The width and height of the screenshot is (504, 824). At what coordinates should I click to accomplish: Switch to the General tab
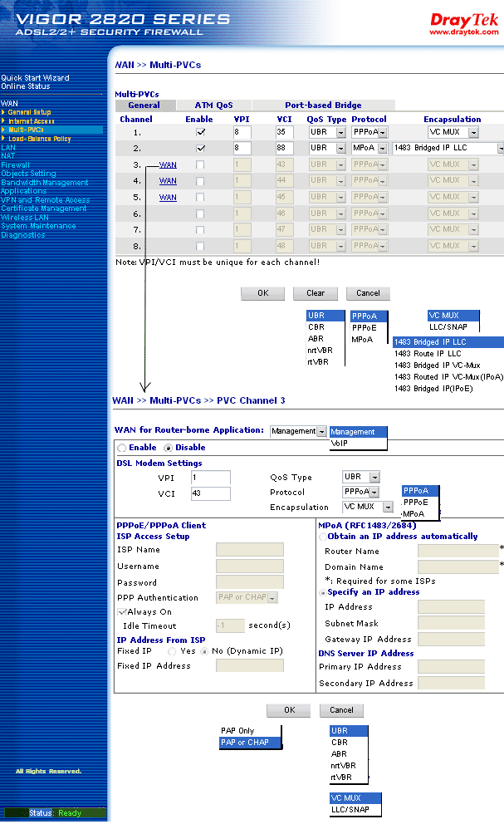(144, 105)
